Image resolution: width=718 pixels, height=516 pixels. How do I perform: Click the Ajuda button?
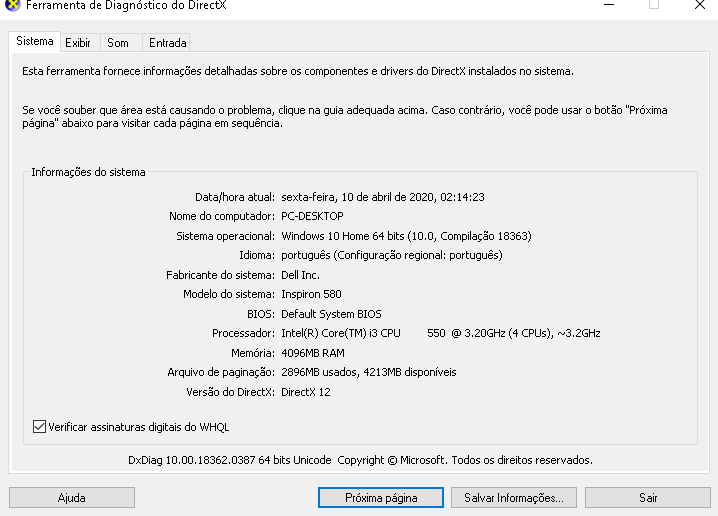coord(72,498)
